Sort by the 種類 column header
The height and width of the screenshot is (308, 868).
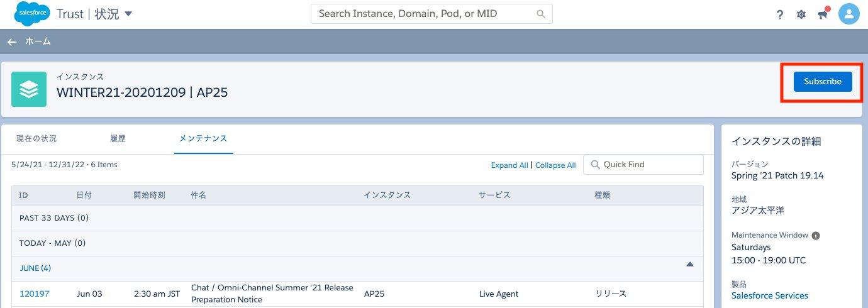point(603,195)
